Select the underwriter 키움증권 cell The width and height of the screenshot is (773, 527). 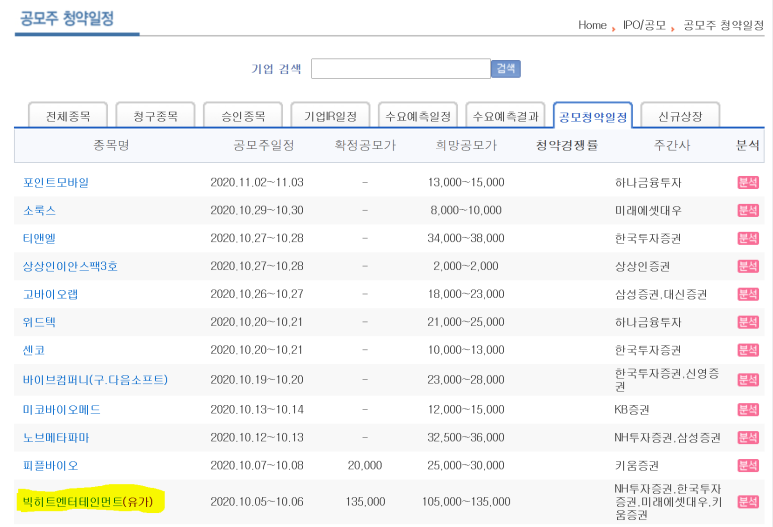pyautogui.click(x=636, y=465)
